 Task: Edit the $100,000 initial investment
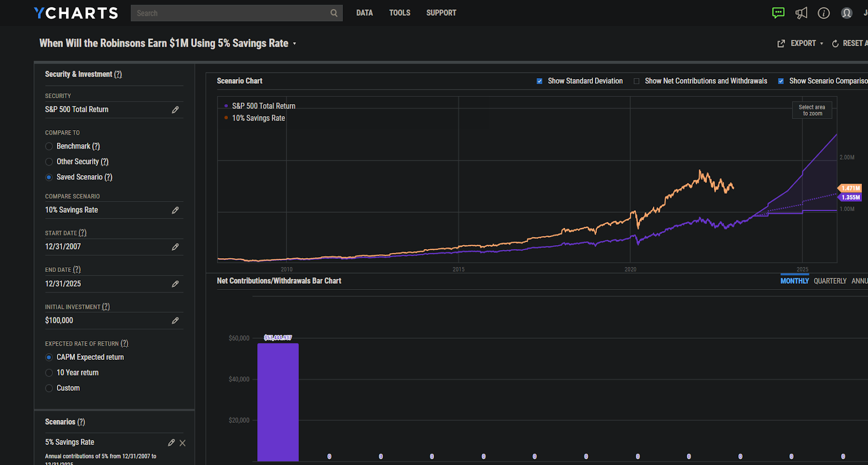pyautogui.click(x=175, y=321)
